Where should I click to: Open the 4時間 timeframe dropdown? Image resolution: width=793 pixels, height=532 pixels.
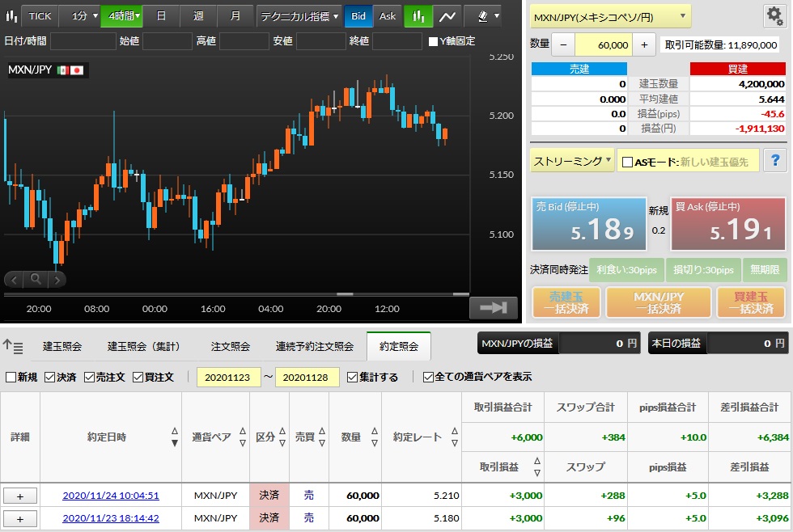(x=122, y=16)
